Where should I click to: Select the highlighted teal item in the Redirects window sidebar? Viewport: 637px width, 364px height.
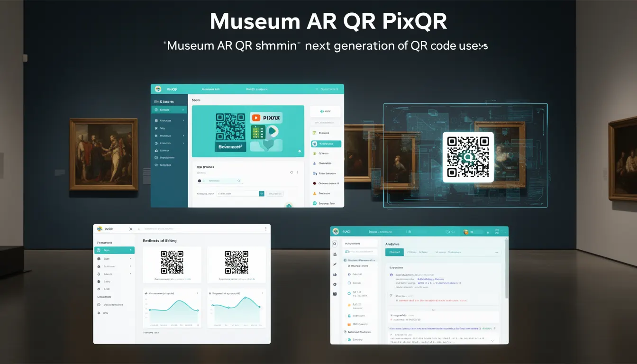click(x=114, y=250)
